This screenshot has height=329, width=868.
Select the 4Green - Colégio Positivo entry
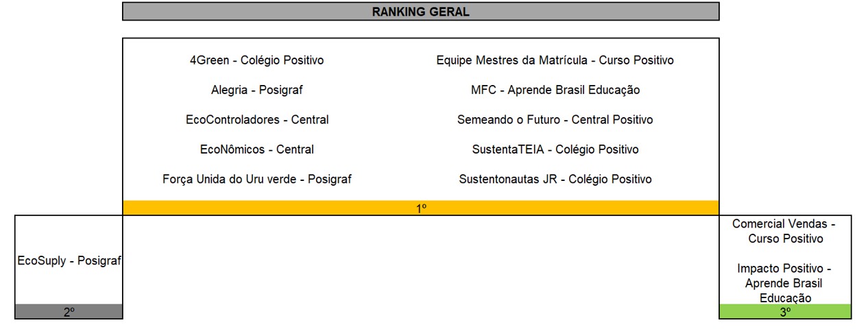pos(256,60)
